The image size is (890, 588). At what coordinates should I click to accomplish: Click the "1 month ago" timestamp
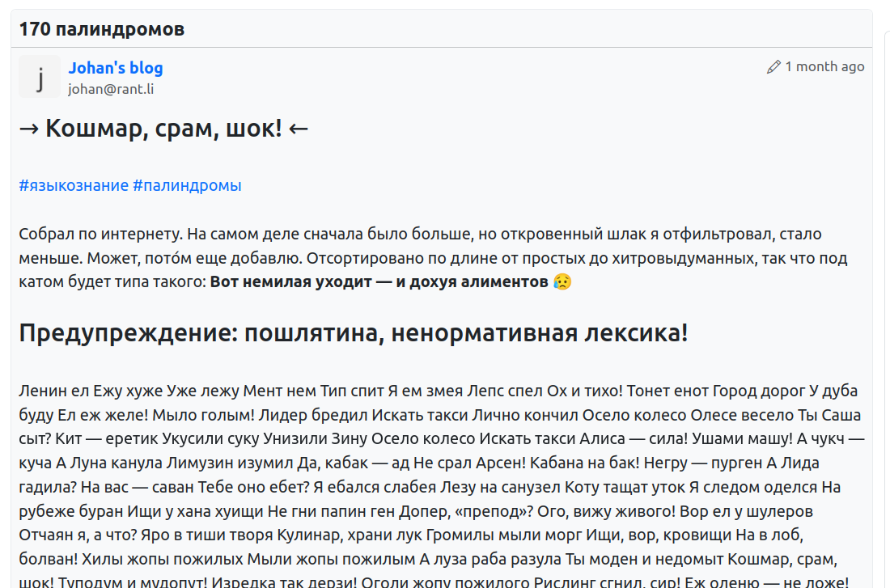824,66
